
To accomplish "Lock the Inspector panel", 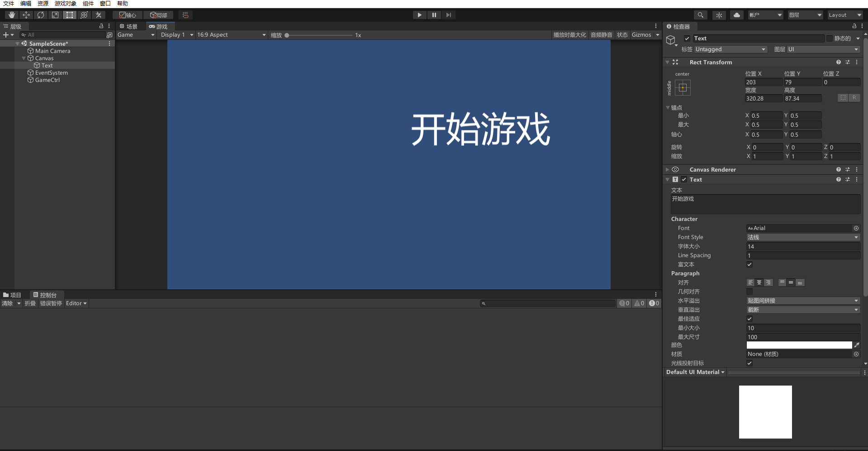I will (x=854, y=26).
